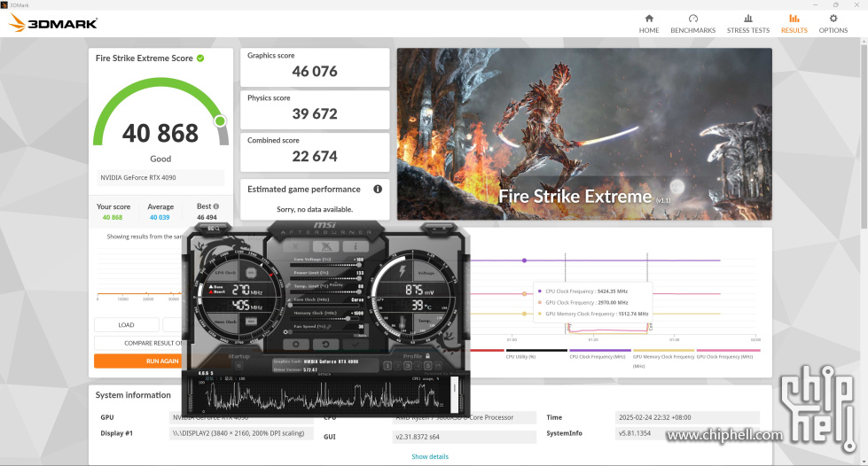This screenshot has width=868, height=466.
Task: Click the Display #1 value field
Action: click(x=242, y=433)
